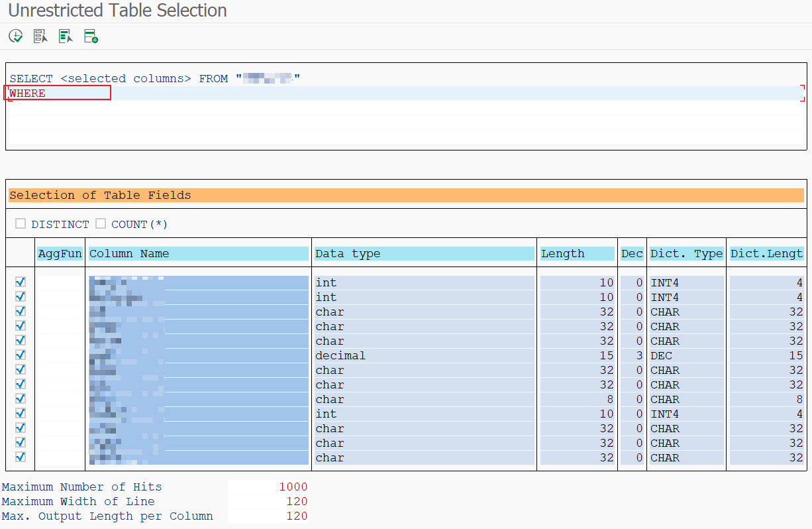812x529 pixels.
Task: Click the AggFun column header
Action: (60, 254)
